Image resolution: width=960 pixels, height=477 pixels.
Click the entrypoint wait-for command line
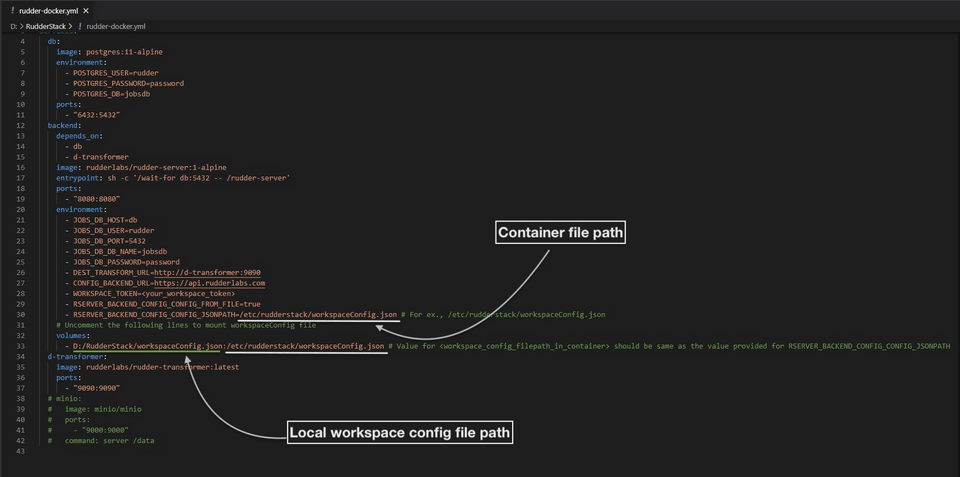coord(173,178)
